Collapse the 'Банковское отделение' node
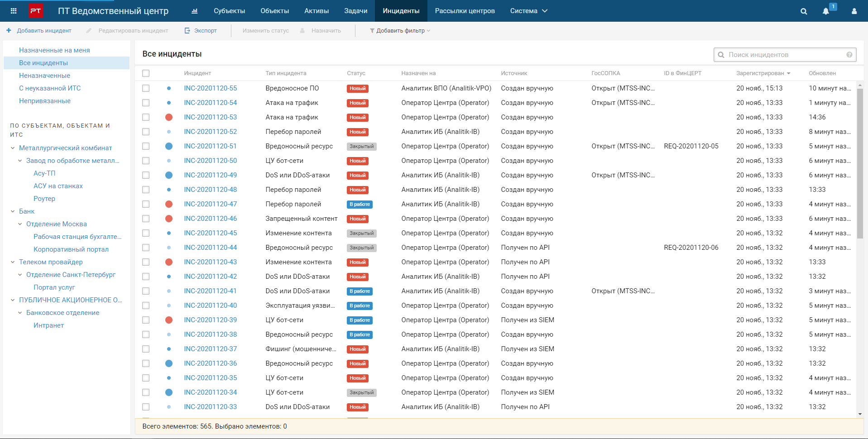Screen dimensions: 868x439 pos(20,313)
